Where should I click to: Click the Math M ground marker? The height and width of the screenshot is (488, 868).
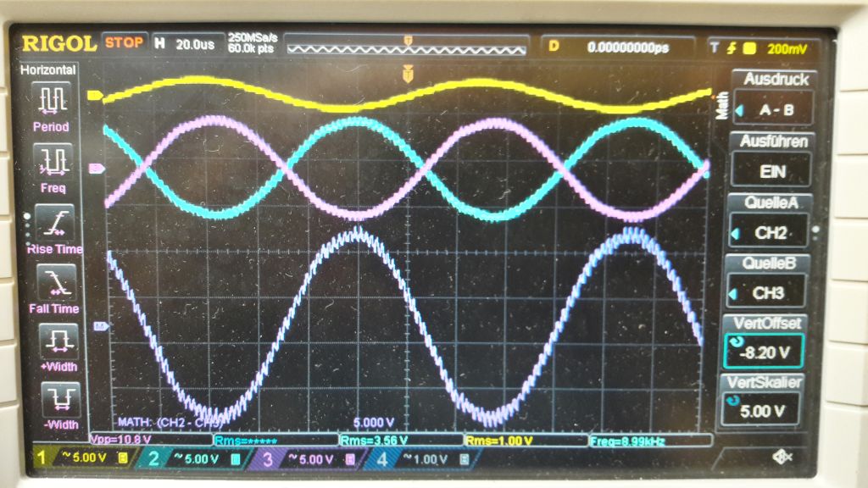[100, 326]
